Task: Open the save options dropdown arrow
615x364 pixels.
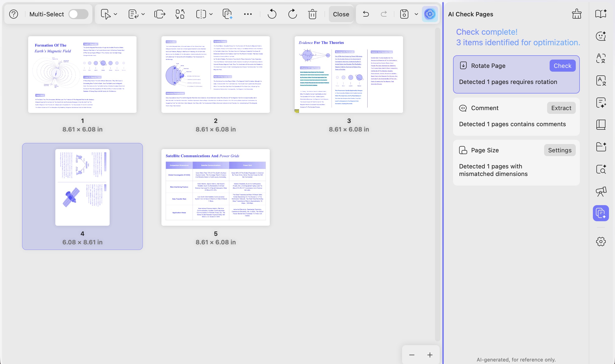Action: (416, 14)
